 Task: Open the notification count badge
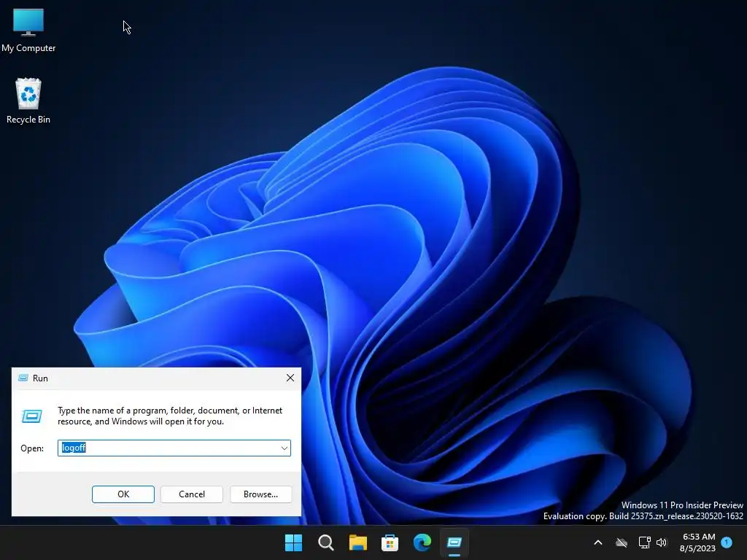point(727,542)
